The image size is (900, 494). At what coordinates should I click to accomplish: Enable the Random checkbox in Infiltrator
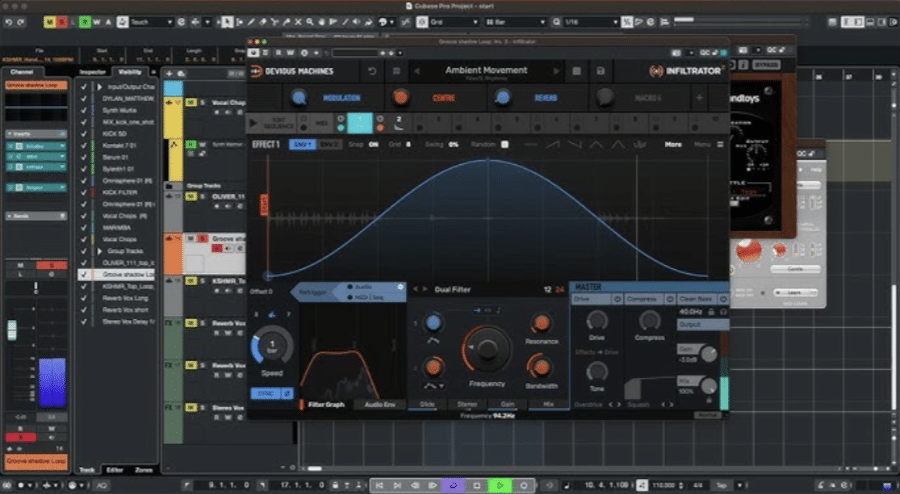[x=505, y=145]
